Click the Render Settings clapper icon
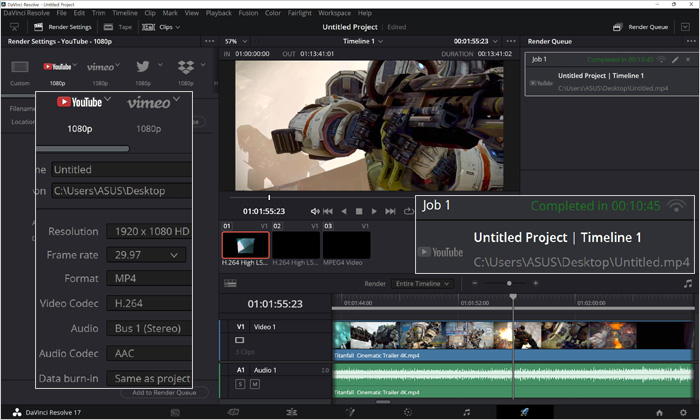Screen dimensions: 700x420 point(38,27)
